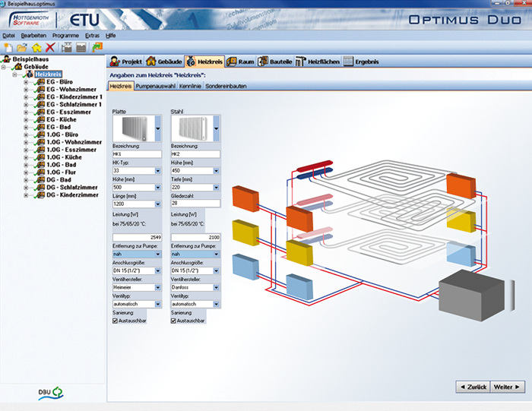Open Stahl Höhe dropdown showing 450
The image size is (532, 411).
(216, 171)
